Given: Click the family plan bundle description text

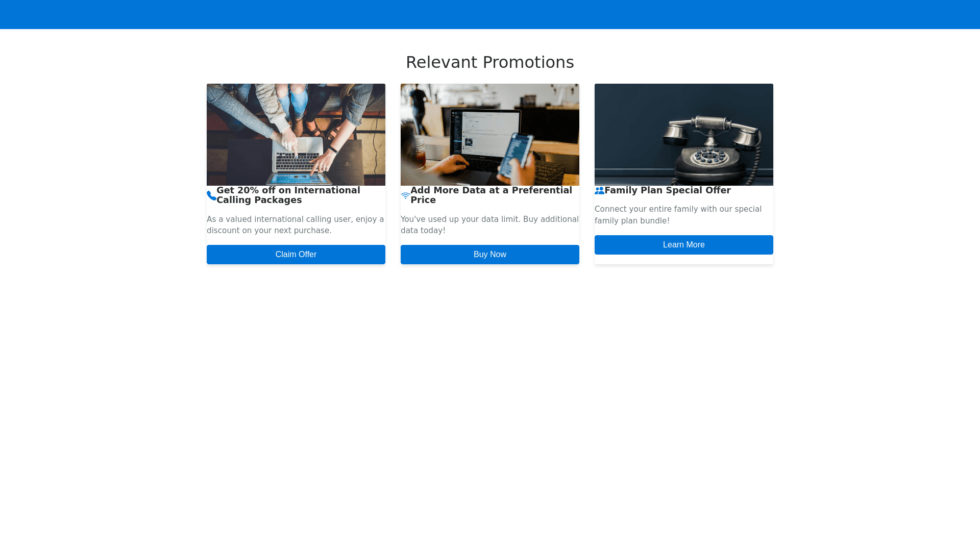Looking at the screenshot, I should click(x=678, y=215).
